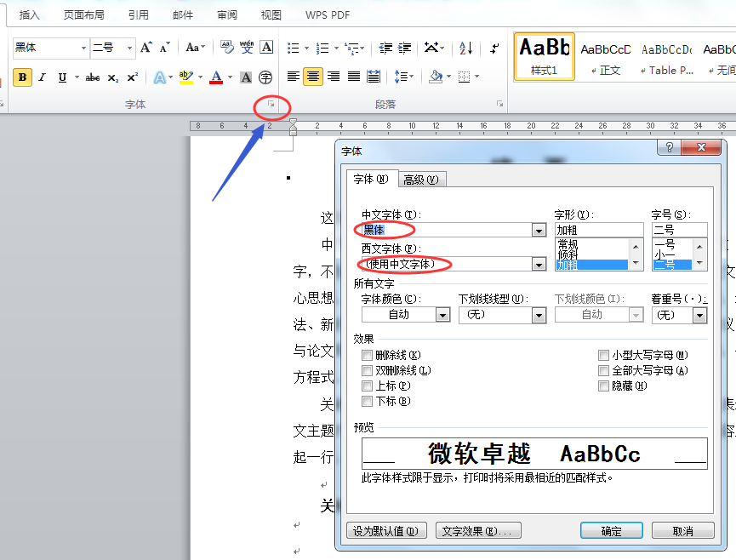This screenshot has height=560, width=736.
Task: Click the italic button in the ribbon
Action: point(43,77)
